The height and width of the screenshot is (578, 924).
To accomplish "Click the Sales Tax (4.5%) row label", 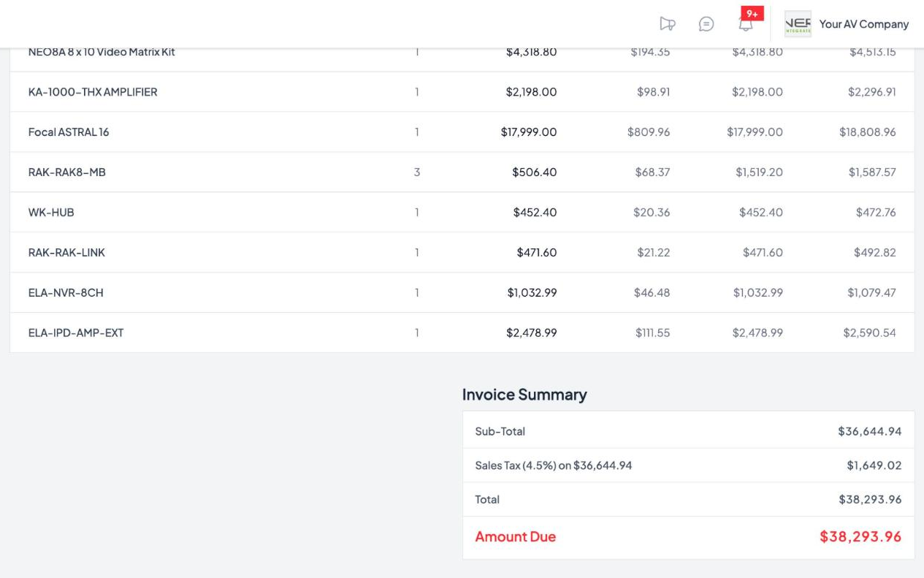I will [x=553, y=465].
